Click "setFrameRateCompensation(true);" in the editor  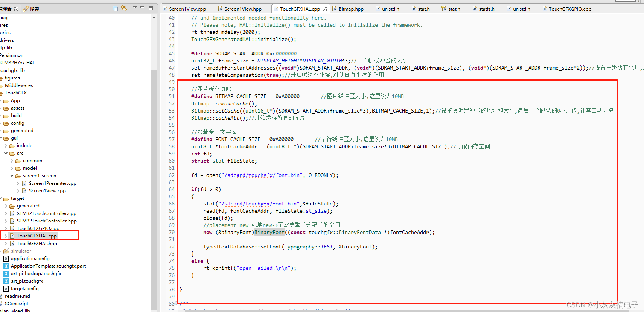click(238, 75)
